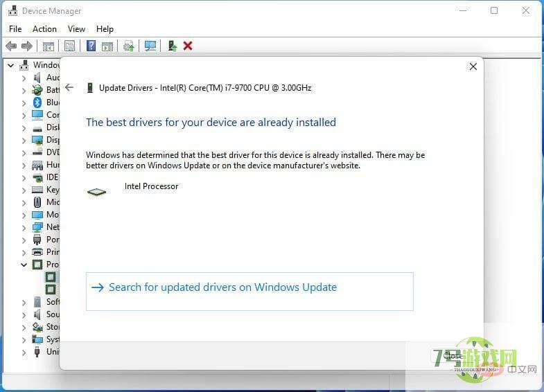Select the Bluetooth category icon

coord(37,103)
